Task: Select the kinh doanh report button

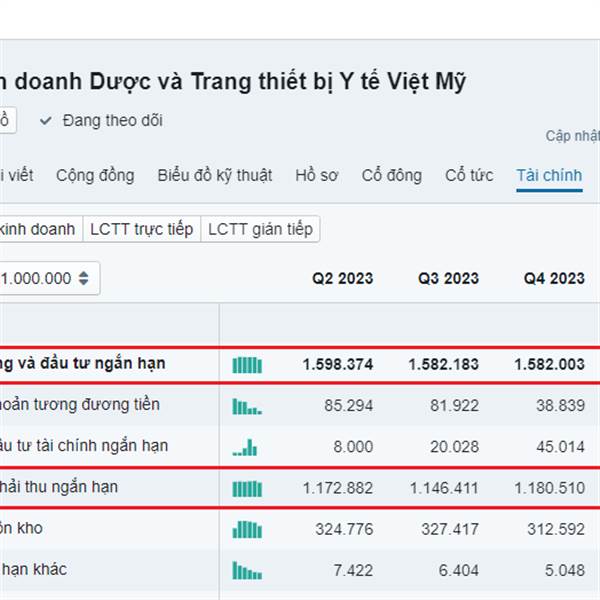Action: [x=41, y=229]
